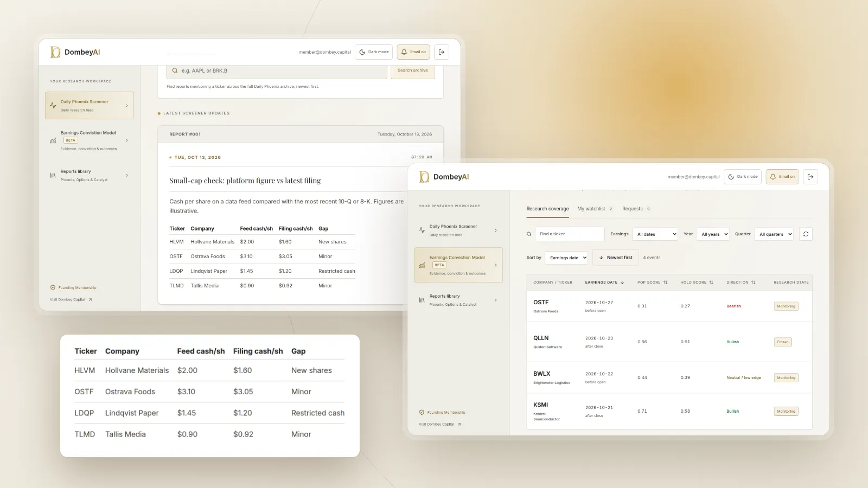The image size is (868, 488).
Task: Toggle Email on in right window
Action: 782,177
